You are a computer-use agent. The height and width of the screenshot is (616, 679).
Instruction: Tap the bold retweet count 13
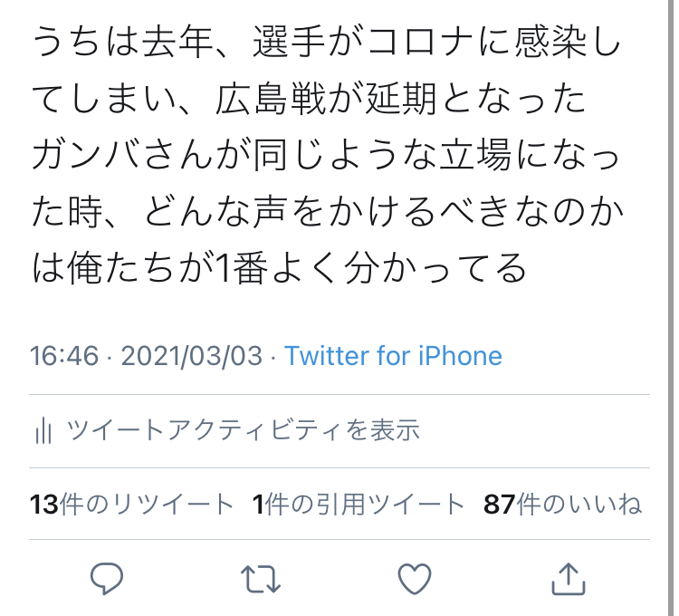click(44, 505)
